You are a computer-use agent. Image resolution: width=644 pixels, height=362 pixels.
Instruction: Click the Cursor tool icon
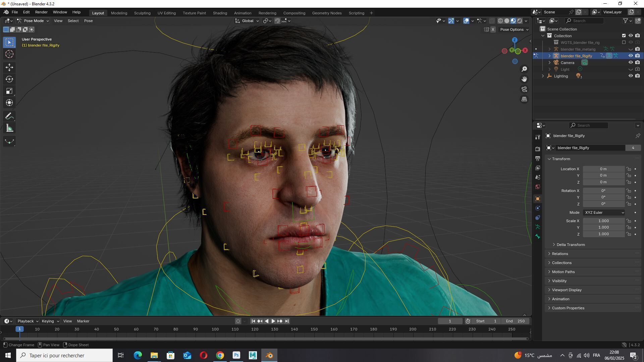(9, 54)
